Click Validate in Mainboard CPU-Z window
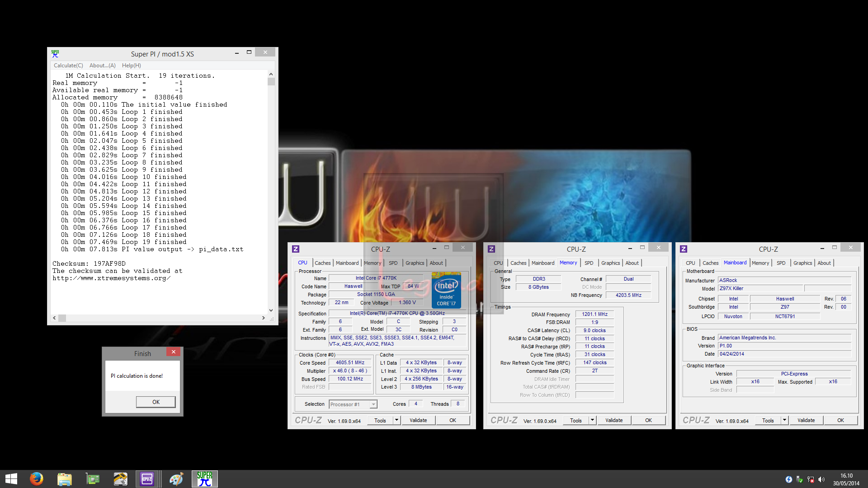 [x=806, y=420]
